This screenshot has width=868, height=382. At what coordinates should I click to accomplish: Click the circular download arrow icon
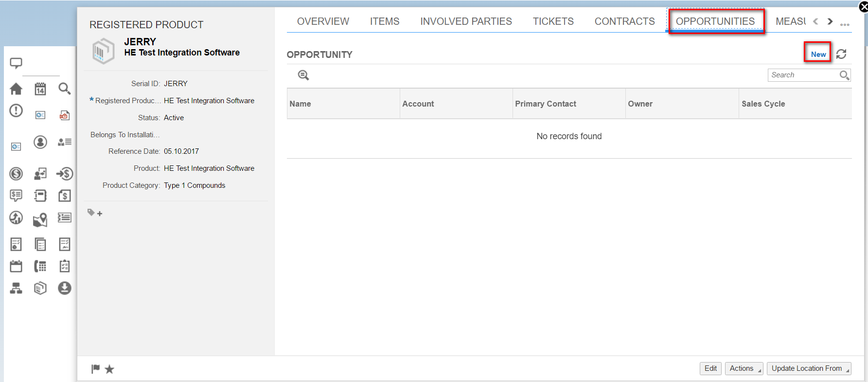[x=65, y=288]
